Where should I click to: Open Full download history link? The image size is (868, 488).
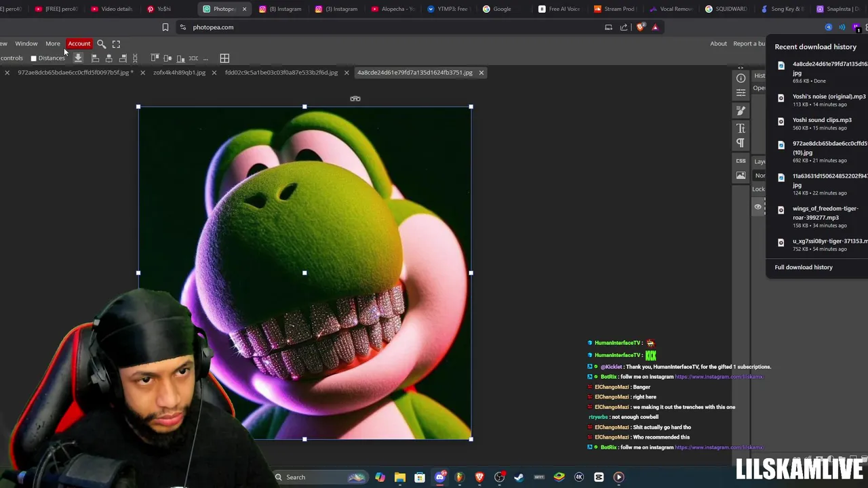[804, 267]
